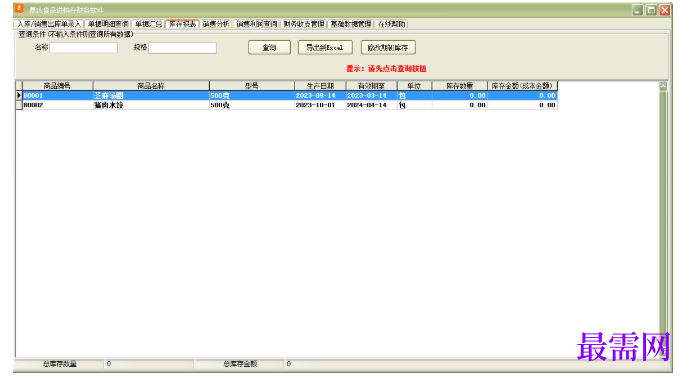
Task: Open the 销售利润查询 tab
Action: 257,24
